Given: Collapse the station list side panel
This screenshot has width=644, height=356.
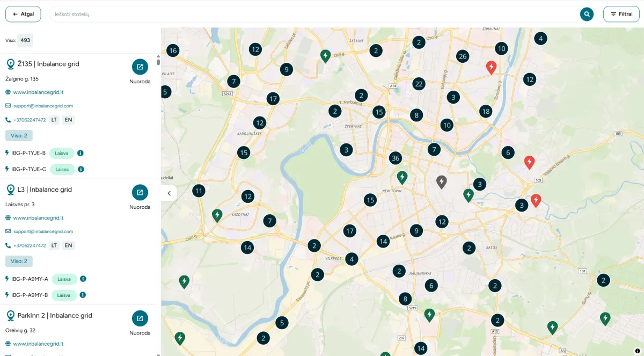Looking at the screenshot, I should (x=169, y=193).
